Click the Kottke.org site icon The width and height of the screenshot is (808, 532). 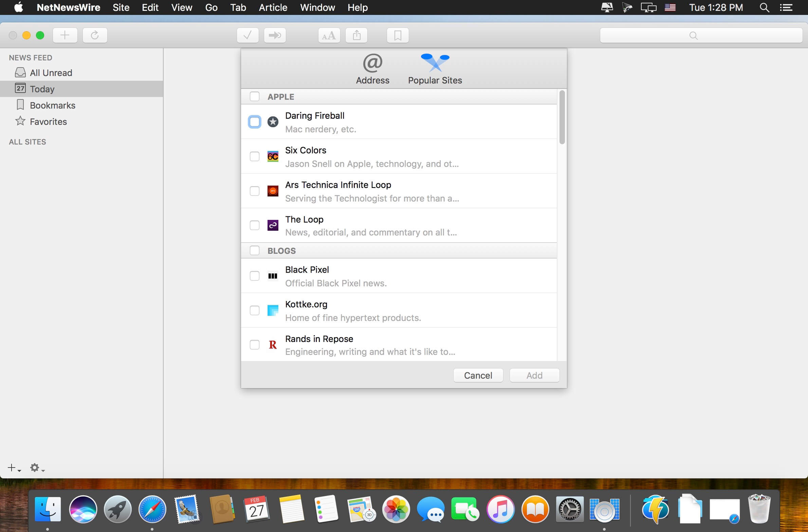coord(273,310)
